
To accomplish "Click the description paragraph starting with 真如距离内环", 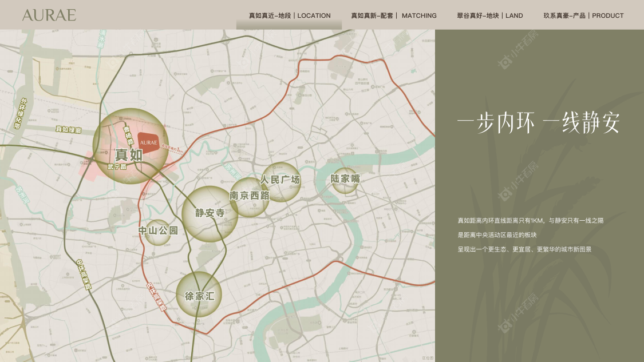I will (530, 234).
